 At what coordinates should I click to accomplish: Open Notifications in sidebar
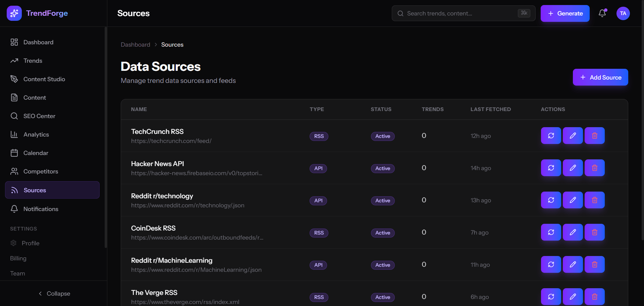coord(52,209)
